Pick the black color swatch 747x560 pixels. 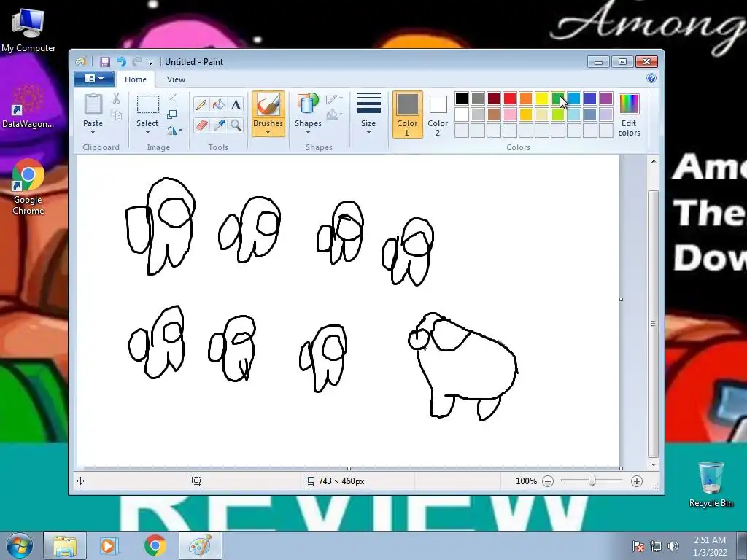[x=461, y=98]
